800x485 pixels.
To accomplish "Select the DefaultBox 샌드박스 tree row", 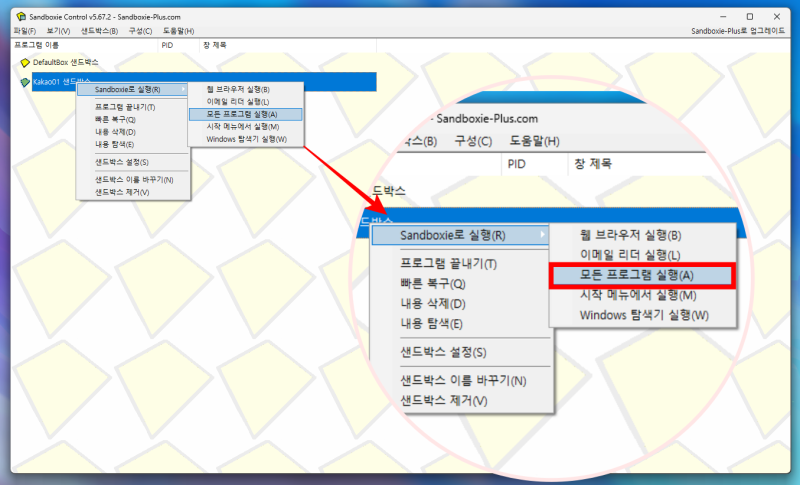I will (65, 63).
